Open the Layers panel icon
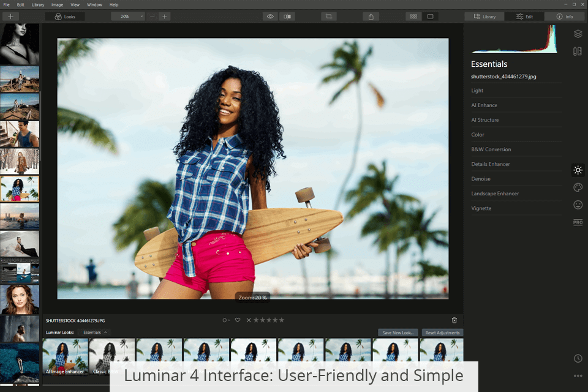 tap(578, 34)
